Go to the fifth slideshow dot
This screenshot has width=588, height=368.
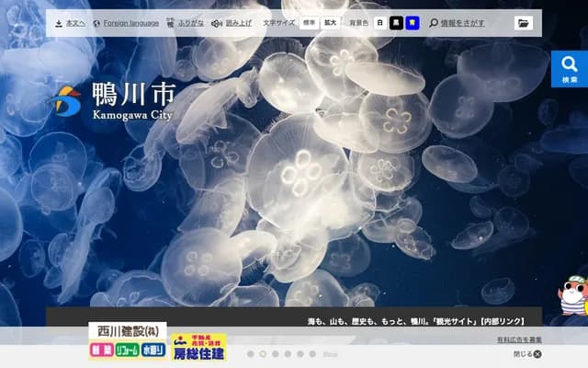pos(300,354)
